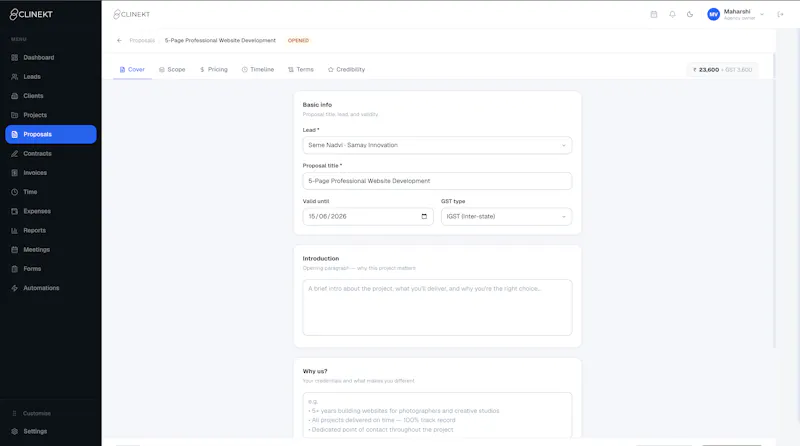Click the MV user avatar
The height and width of the screenshot is (446, 800).
click(x=713, y=14)
